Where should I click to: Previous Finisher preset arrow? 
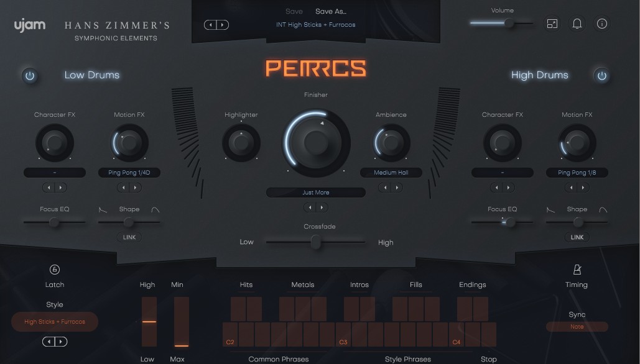pyautogui.click(x=310, y=207)
